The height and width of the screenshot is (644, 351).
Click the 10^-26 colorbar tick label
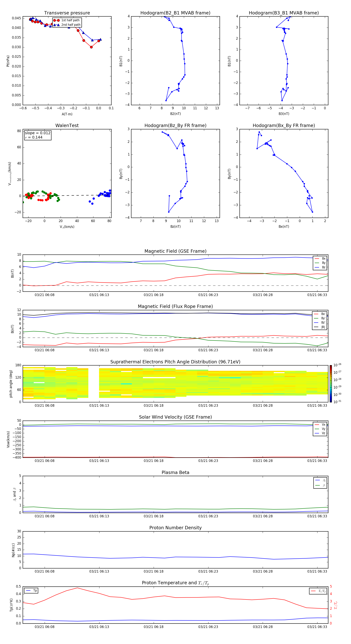pyautogui.click(x=337, y=365)
